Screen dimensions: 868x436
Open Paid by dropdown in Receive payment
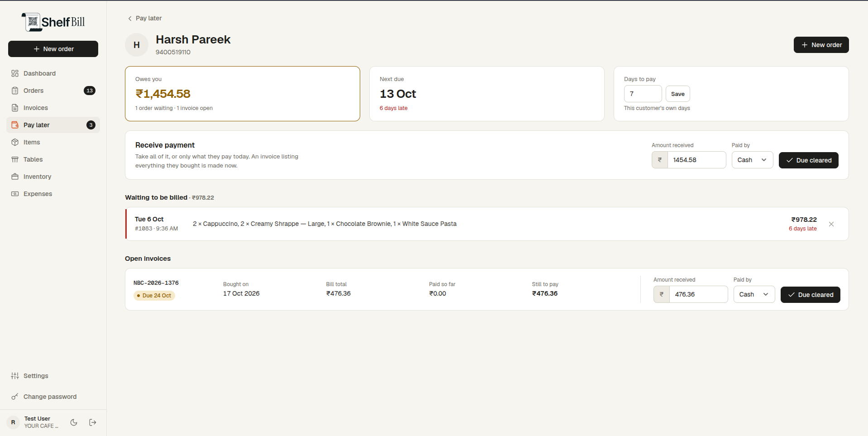(x=752, y=160)
